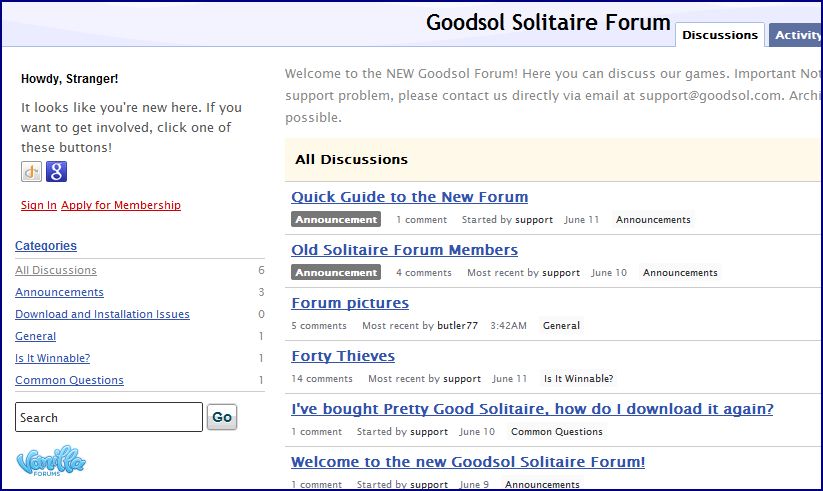Click Is It Winnable? tag on Forty Thieves
This screenshot has height=491, width=823.
[x=578, y=379]
